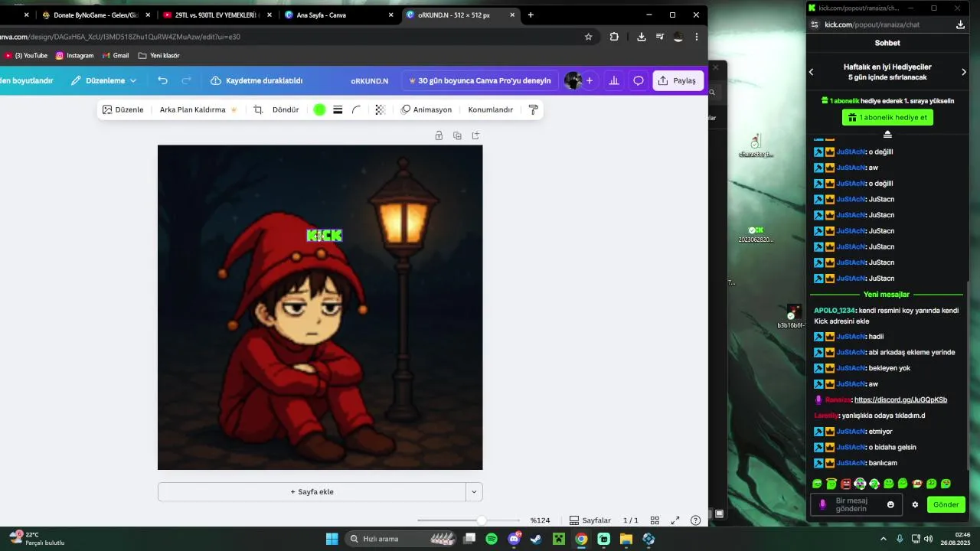980x551 pixels.
Task: Open the corner rounding icon
Action: [357, 109]
